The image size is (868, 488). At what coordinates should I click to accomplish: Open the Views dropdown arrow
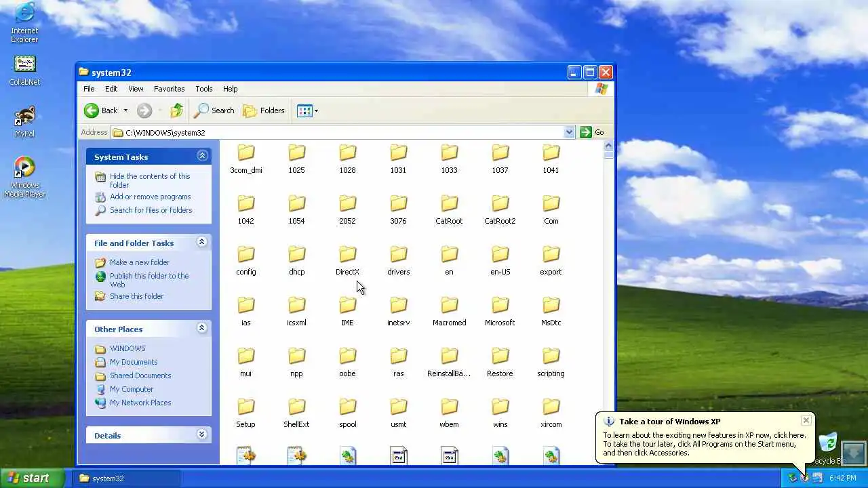(316, 110)
